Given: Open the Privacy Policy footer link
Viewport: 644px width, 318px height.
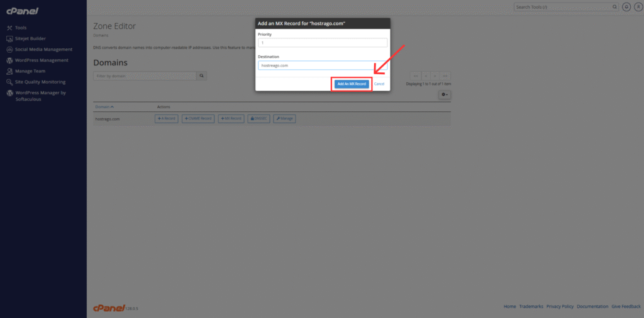Looking at the screenshot, I should tap(560, 307).
